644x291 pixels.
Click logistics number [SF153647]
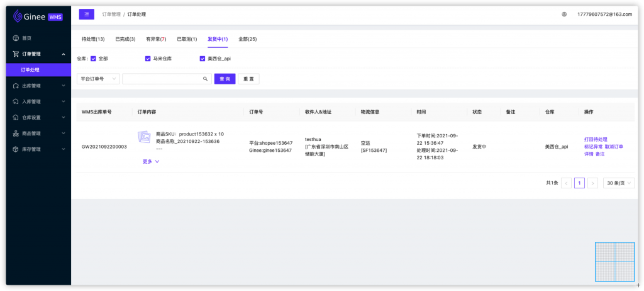pos(374,151)
